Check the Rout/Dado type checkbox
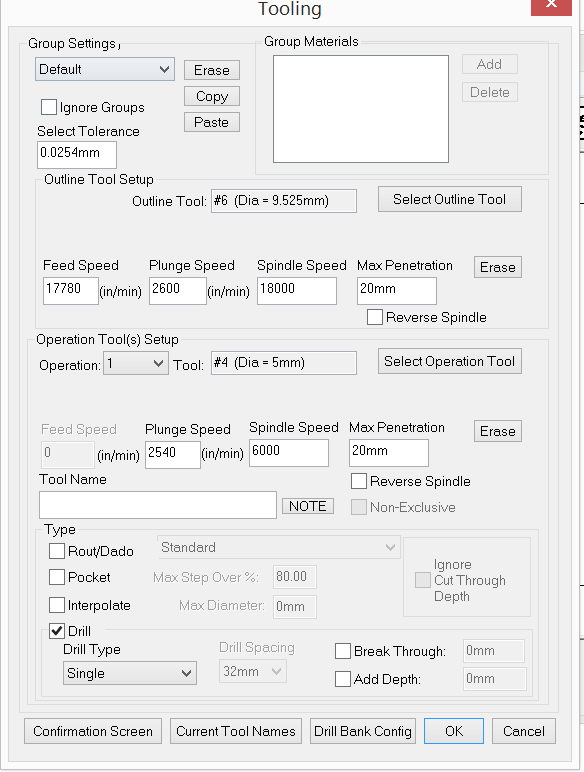The width and height of the screenshot is (584, 772). click(57, 551)
